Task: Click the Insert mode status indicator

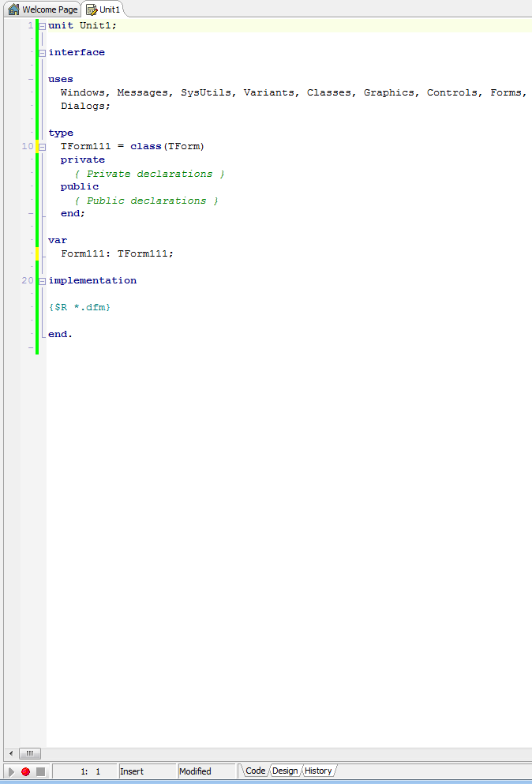Action: (x=147, y=771)
